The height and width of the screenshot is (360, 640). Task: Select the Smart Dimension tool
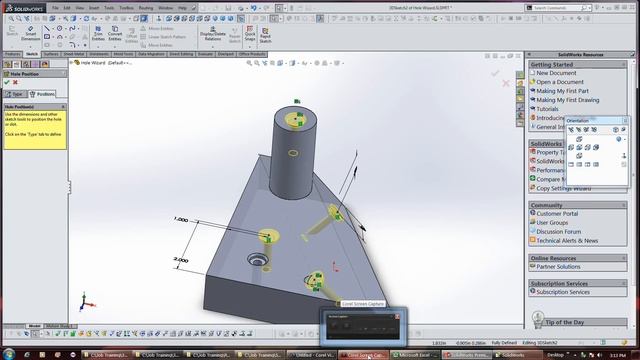tap(30, 33)
